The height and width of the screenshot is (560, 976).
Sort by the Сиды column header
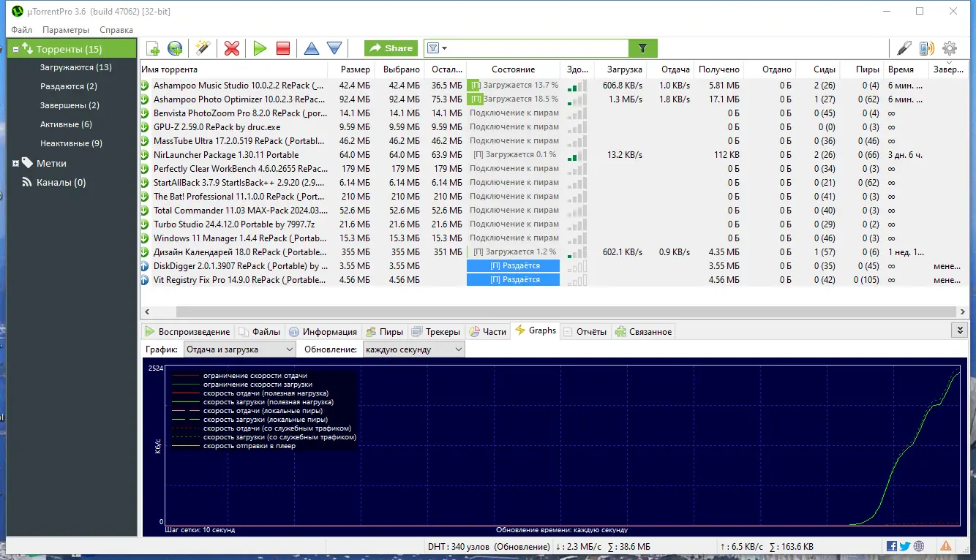819,69
